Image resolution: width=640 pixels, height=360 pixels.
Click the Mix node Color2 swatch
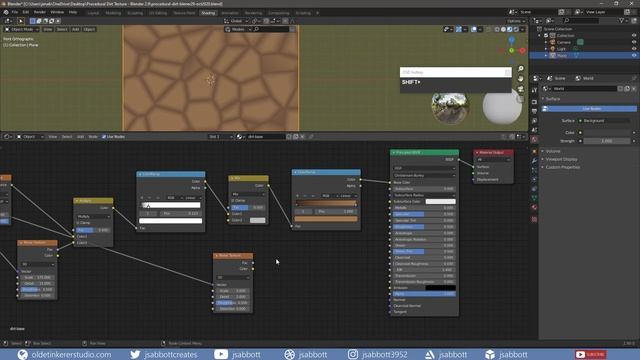click(257, 220)
